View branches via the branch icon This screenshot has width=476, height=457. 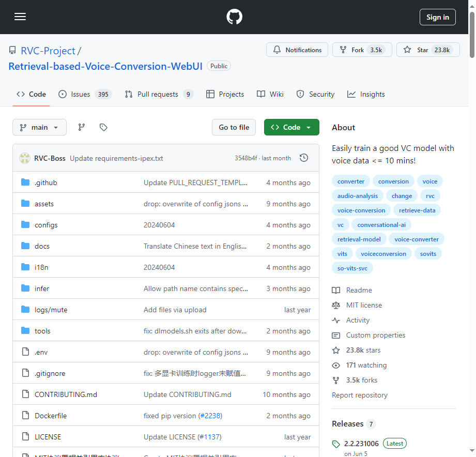pos(81,127)
